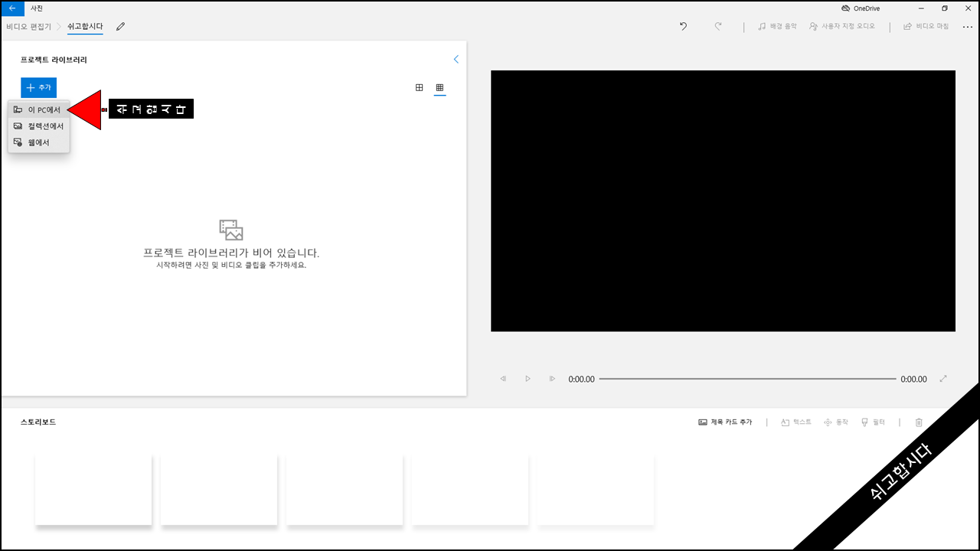Choose '이 PC에서' from the add menu
This screenshot has height=551, width=980.
pos(38,109)
